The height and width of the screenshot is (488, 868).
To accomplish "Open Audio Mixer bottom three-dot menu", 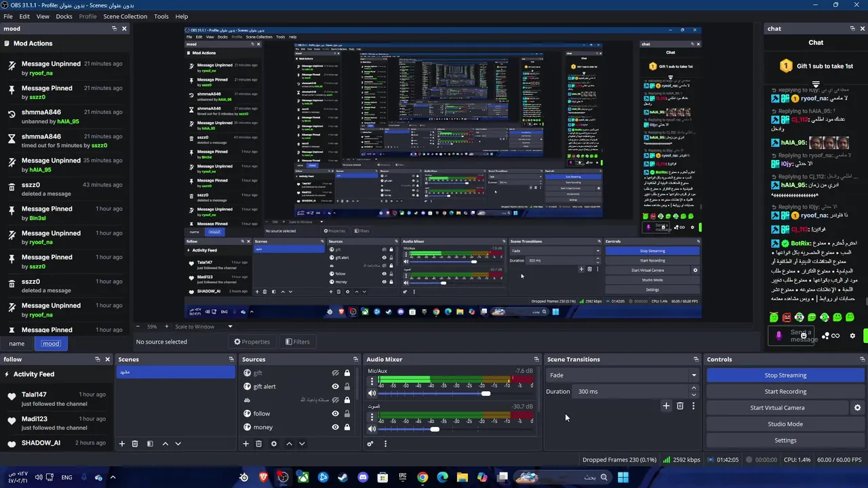I will click(385, 444).
